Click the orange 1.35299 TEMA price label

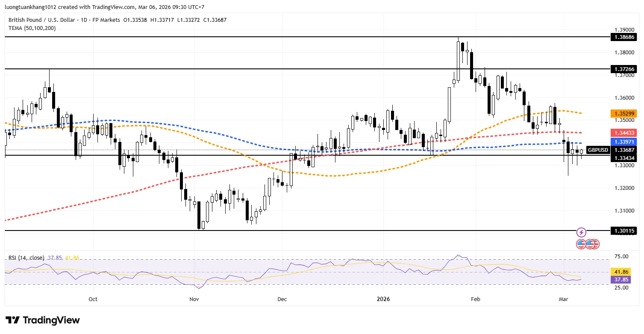pos(625,114)
